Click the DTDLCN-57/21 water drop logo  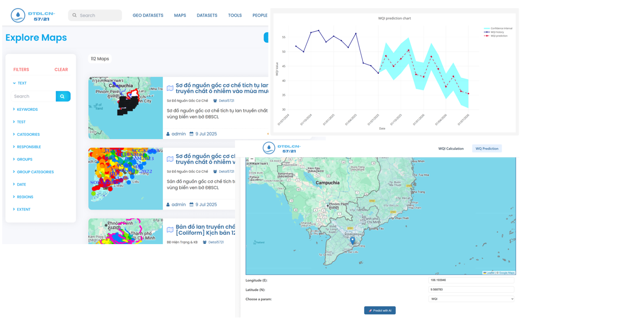(x=18, y=15)
